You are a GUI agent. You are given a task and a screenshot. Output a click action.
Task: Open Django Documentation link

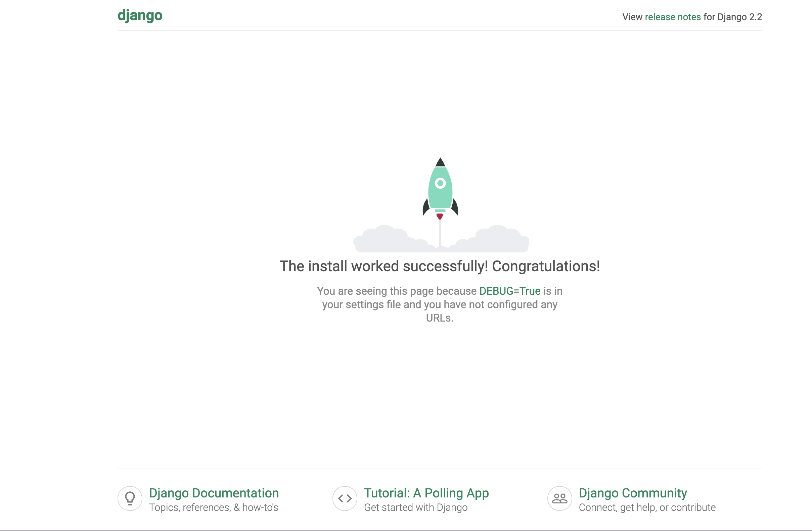pyautogui.click(x=214, y=493)
